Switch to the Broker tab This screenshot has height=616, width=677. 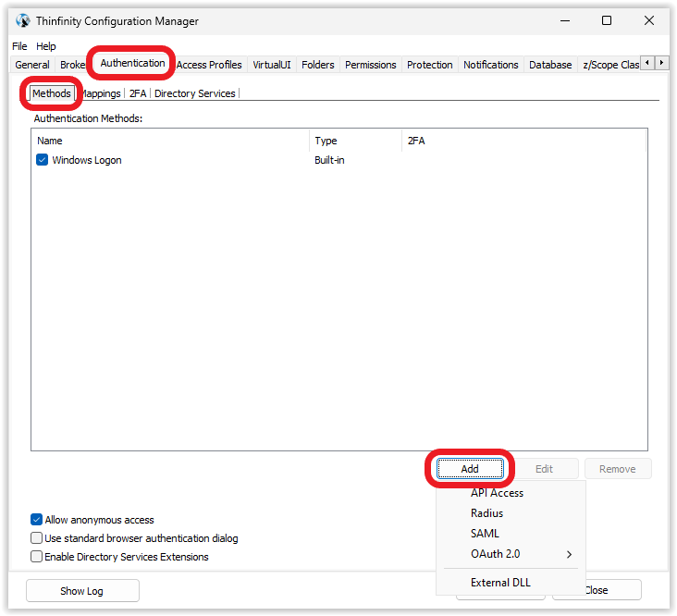71,65
